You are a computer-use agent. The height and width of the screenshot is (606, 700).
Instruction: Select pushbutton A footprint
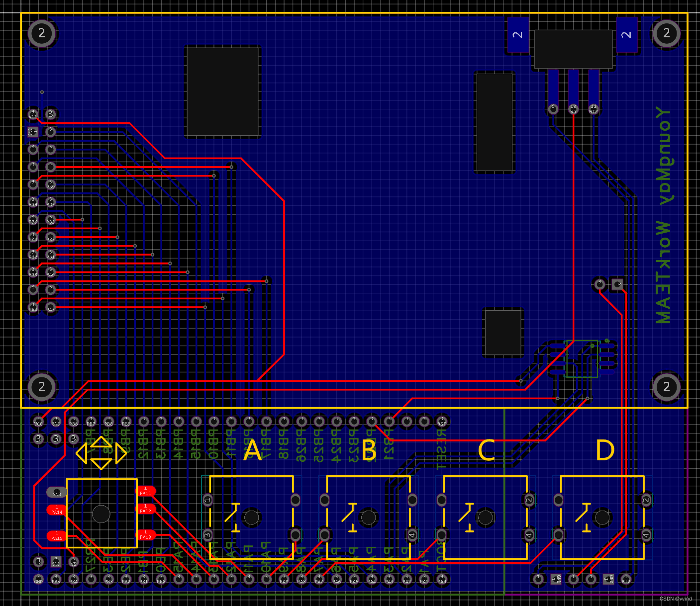[251, 517]
